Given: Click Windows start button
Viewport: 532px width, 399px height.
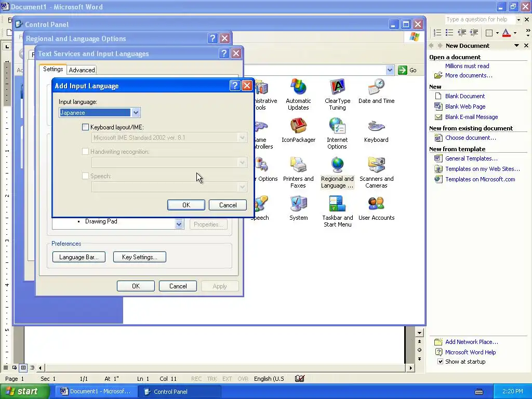Looking at the screenshot, I should point(24,391).
